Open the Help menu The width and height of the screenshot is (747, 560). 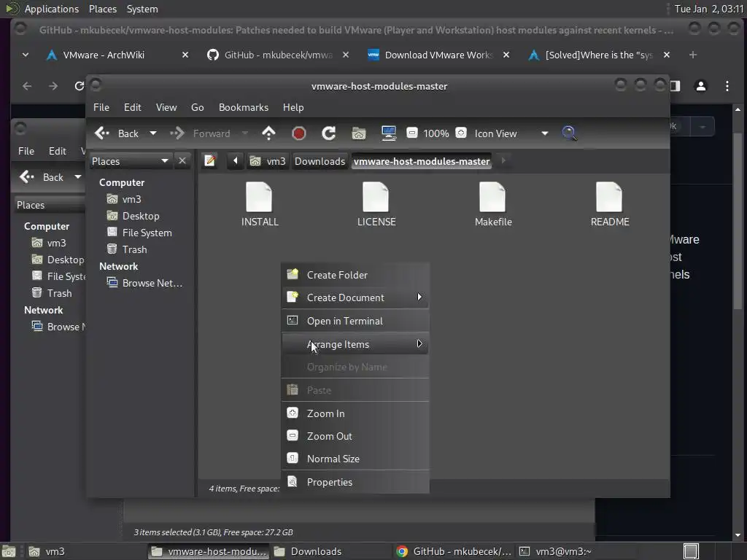[293, 107]
